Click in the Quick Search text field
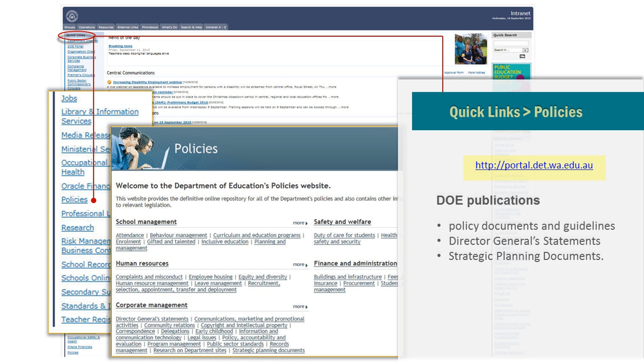The height and width of the screenshot is (362, 644). [x=511, y=43]
